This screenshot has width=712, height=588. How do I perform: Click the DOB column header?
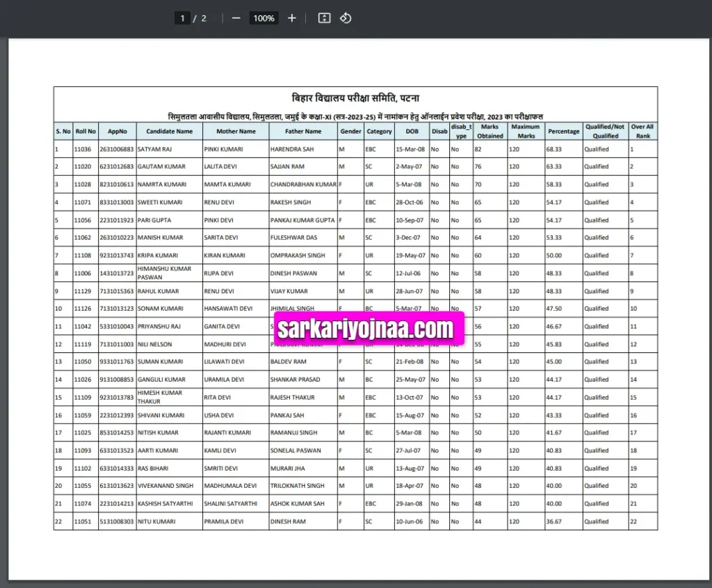point(412,131)
